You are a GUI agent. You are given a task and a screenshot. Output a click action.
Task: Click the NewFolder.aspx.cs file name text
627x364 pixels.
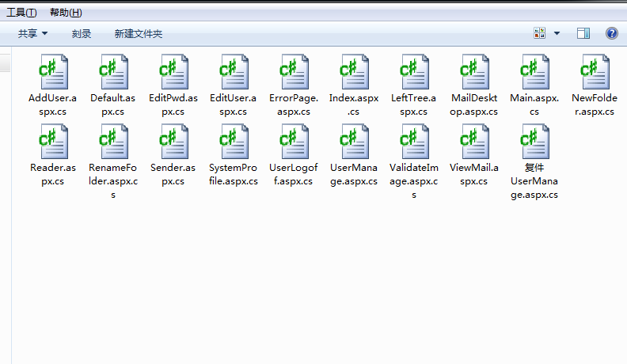[595, 104]
